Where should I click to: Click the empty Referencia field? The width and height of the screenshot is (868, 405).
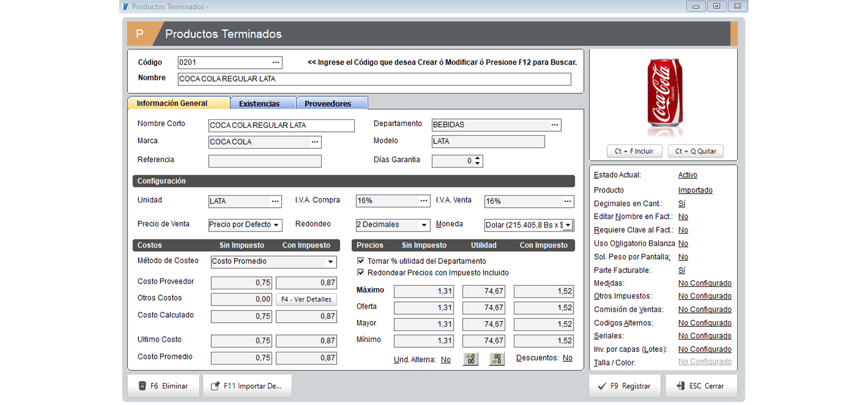click(264, 161)
